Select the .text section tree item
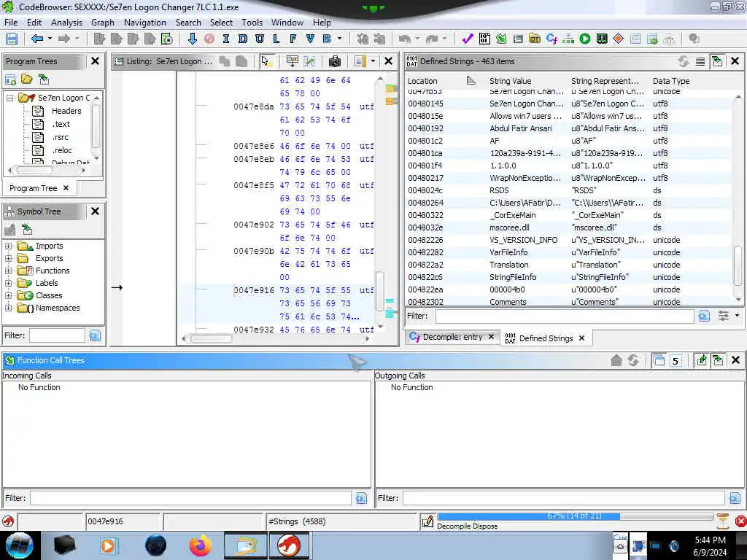747x560 pixels. click(x=61, y=124)
